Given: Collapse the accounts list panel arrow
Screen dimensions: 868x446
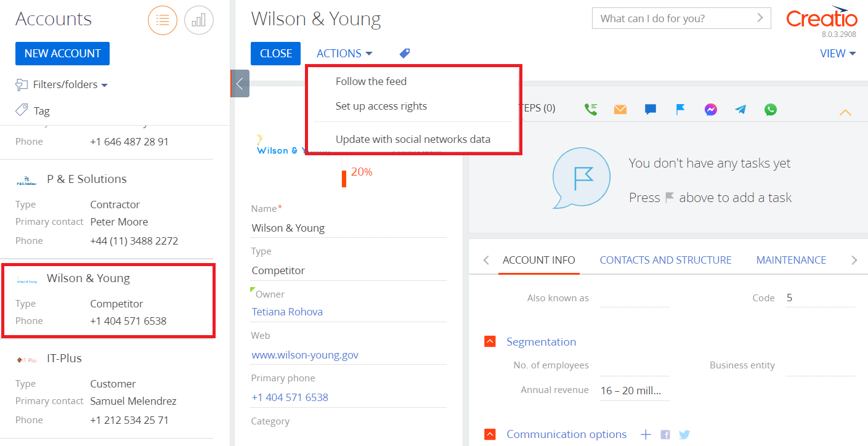Looking at the screenshot, I should click(240, 83).
